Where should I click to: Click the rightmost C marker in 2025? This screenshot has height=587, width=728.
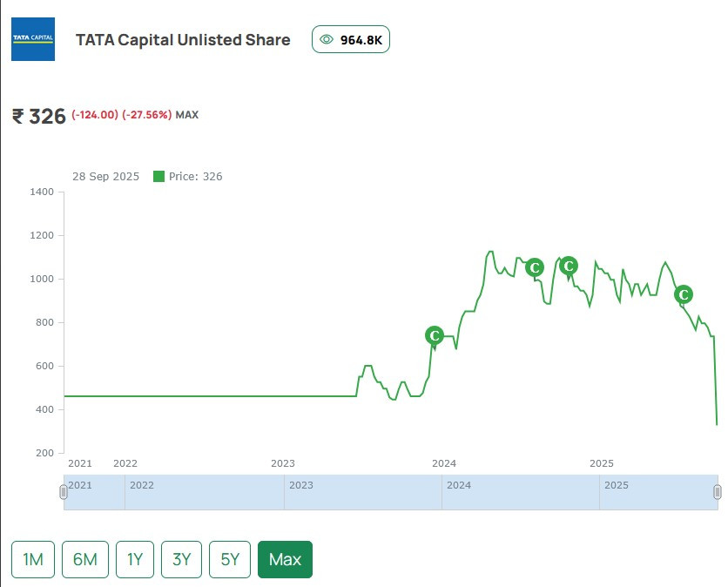click(684, 294)
